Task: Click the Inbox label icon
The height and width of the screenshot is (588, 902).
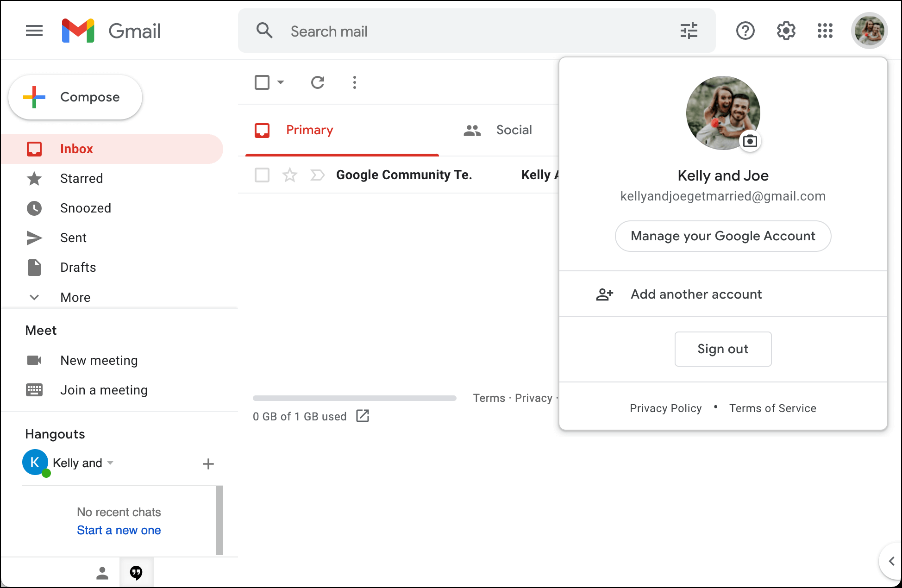Action: pyautogui.click(x=34, y=149)
